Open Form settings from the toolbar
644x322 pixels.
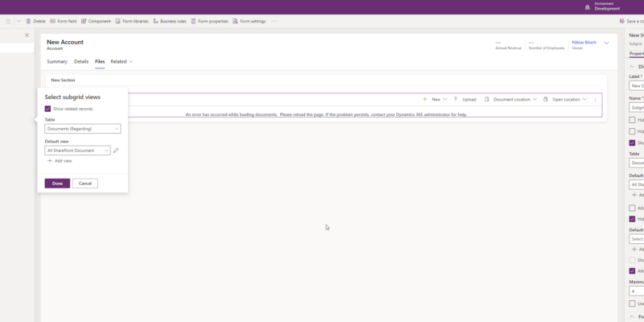[250, 21]
